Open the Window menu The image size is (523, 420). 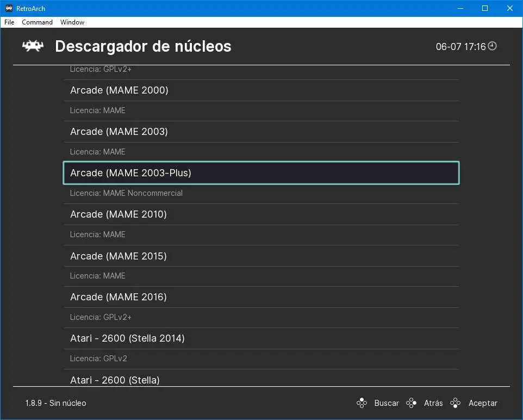tap(72, 22)
